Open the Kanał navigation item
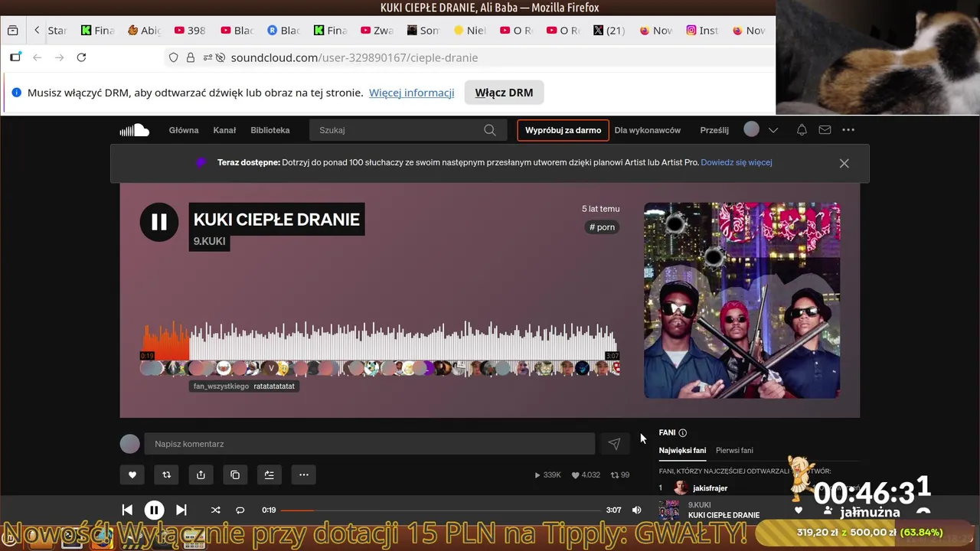 point(224,130)
